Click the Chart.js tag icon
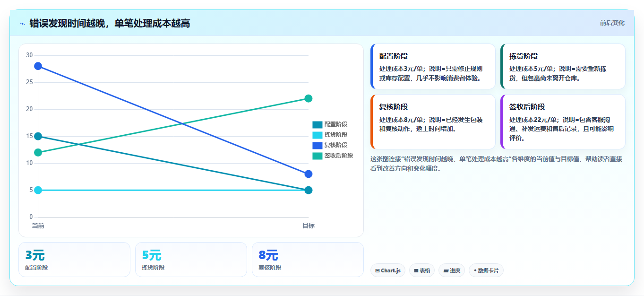The image size is (644, 296). (x=378, y=271)
